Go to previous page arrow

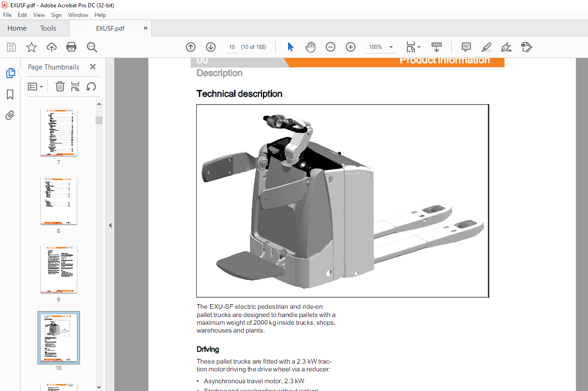pos(191,47)
